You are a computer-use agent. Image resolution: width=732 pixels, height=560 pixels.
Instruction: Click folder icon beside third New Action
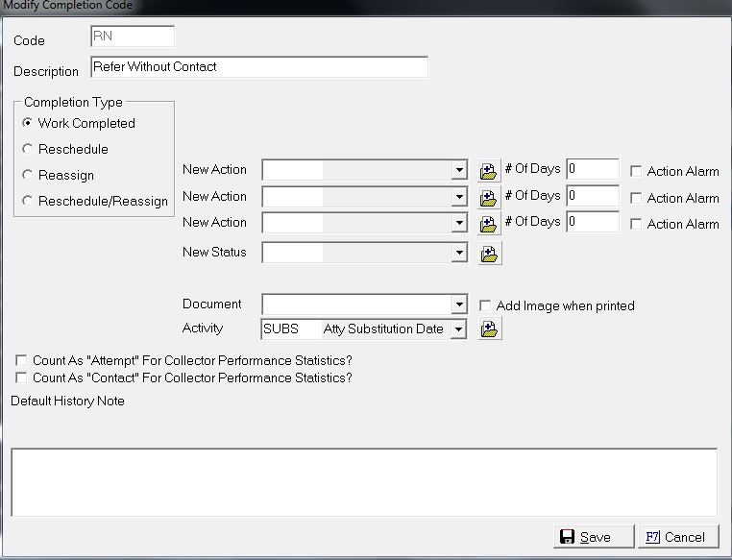pyautogui.click(x=489, y=223)
